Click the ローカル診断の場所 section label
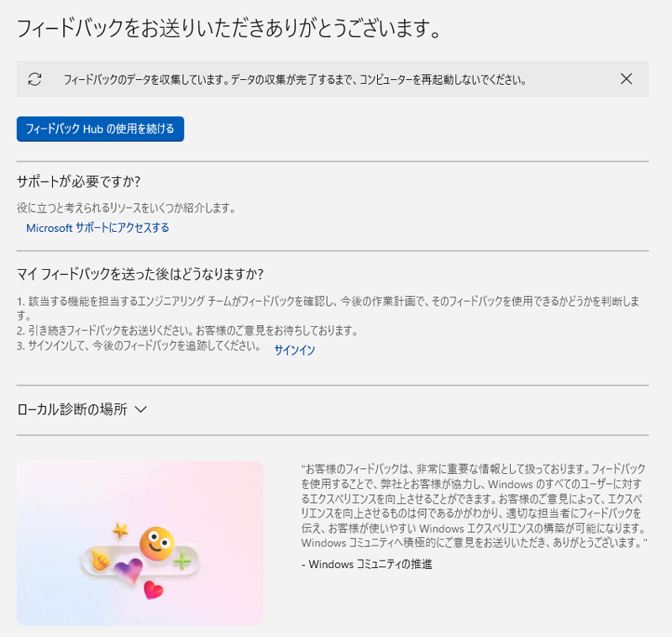 coord(72,410)
